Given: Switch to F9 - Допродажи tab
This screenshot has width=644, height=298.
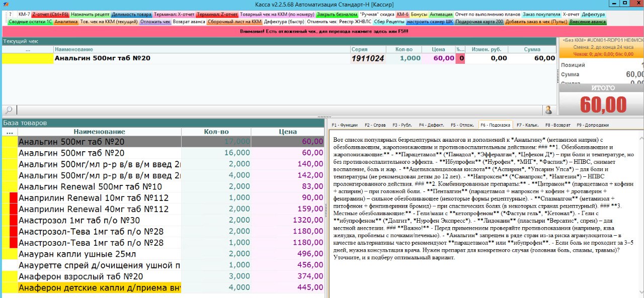Looking at the screenshot, I should (593, 125).
